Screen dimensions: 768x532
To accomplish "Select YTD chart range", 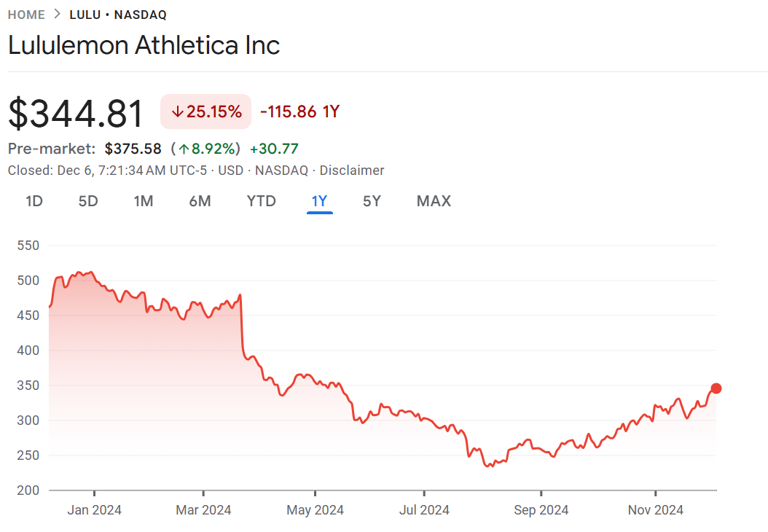I will pyautogui.click(x=262, y=201).
